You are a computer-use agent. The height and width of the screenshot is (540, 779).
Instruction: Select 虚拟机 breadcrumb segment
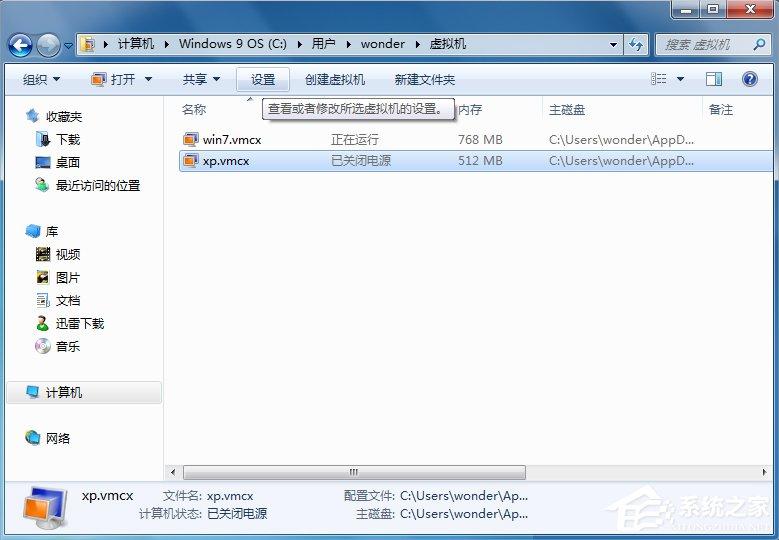448,44
